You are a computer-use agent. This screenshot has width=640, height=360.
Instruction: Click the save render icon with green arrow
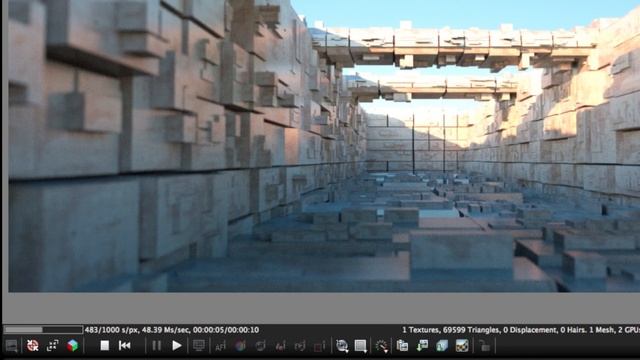pos(422,346)
